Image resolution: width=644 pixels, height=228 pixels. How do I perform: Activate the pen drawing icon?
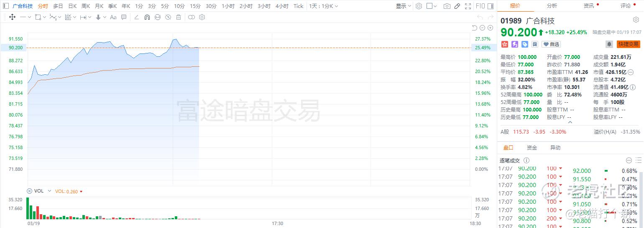(x=457, y=6)
